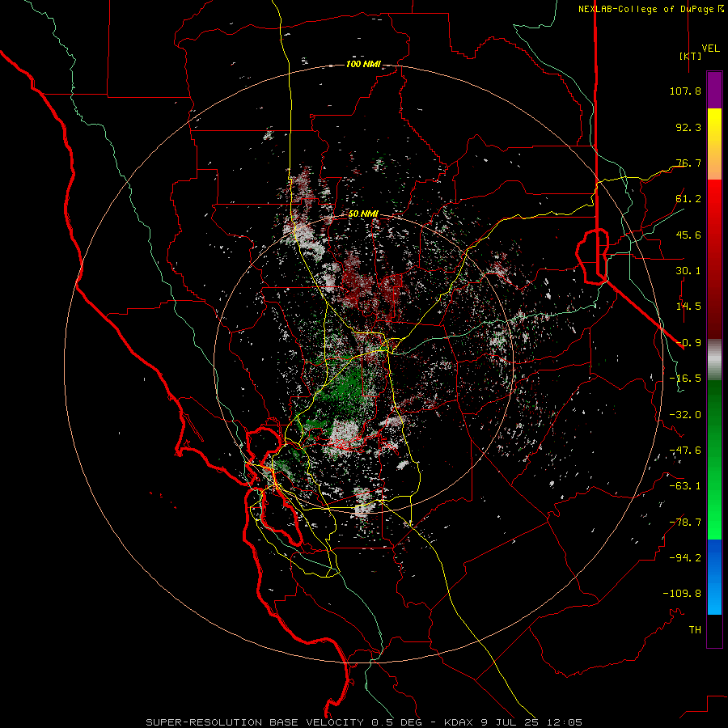This screenshot has height=728, width=728.
Task: Click the Super-Resolution Base Velocity caption
Action: pos(364,722)
